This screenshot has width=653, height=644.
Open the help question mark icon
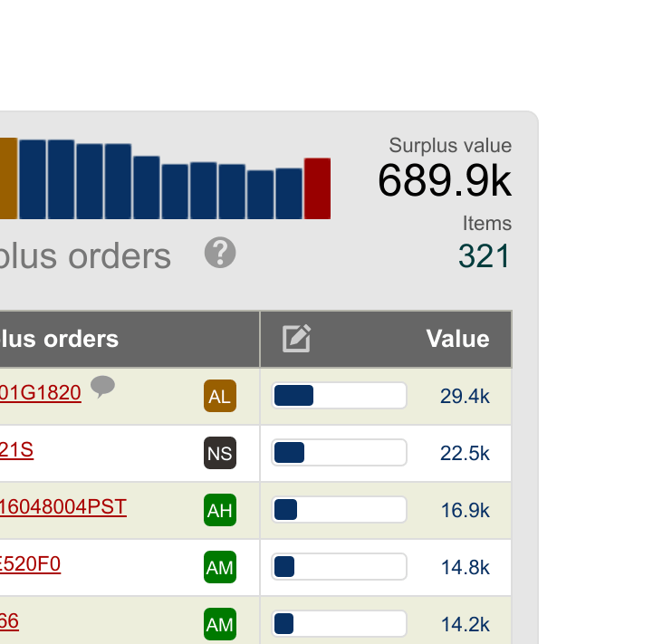click(x=220, y=253)
